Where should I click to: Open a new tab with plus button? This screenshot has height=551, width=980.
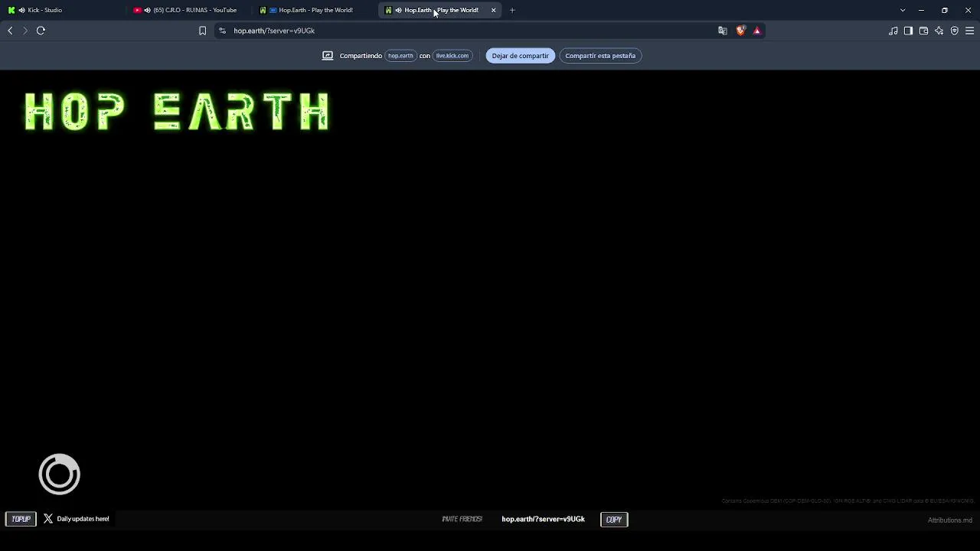[x=512, y=10]
